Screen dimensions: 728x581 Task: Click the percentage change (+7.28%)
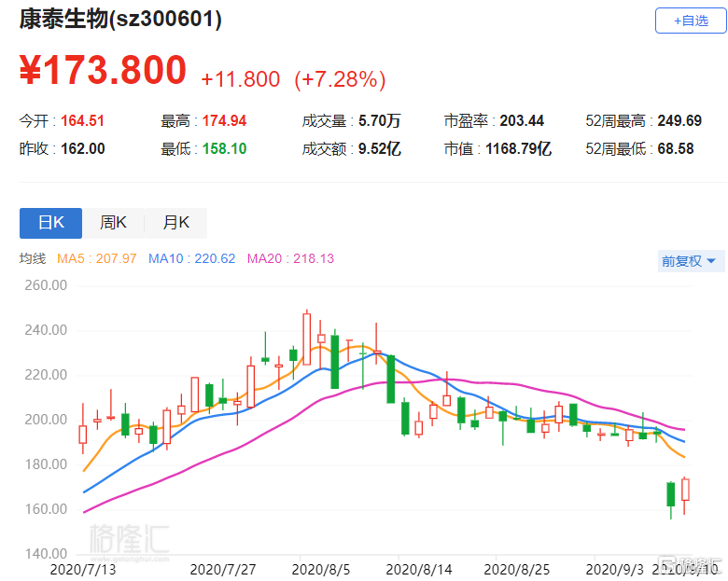(340, 79)
